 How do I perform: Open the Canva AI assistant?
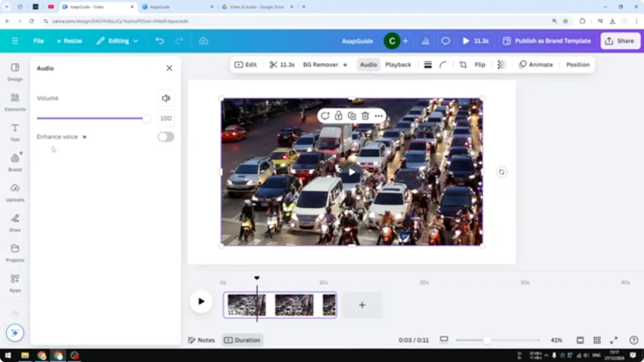coord(15,332)
